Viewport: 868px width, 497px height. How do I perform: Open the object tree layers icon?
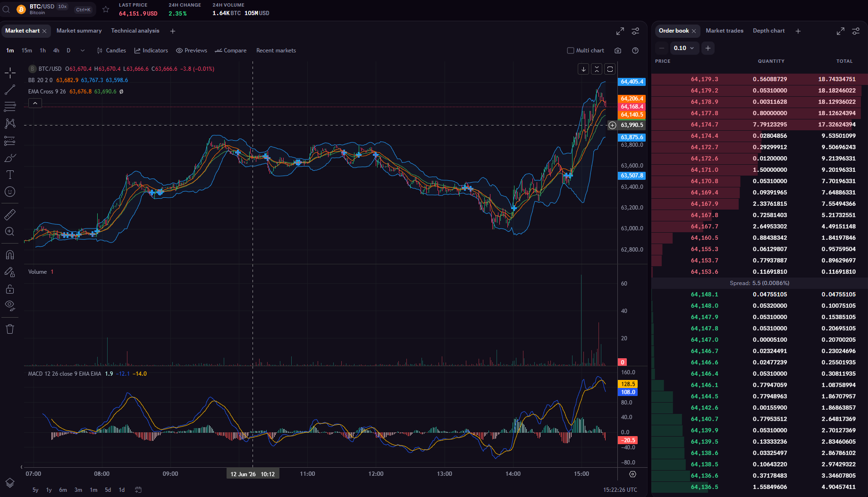(10, 483)
